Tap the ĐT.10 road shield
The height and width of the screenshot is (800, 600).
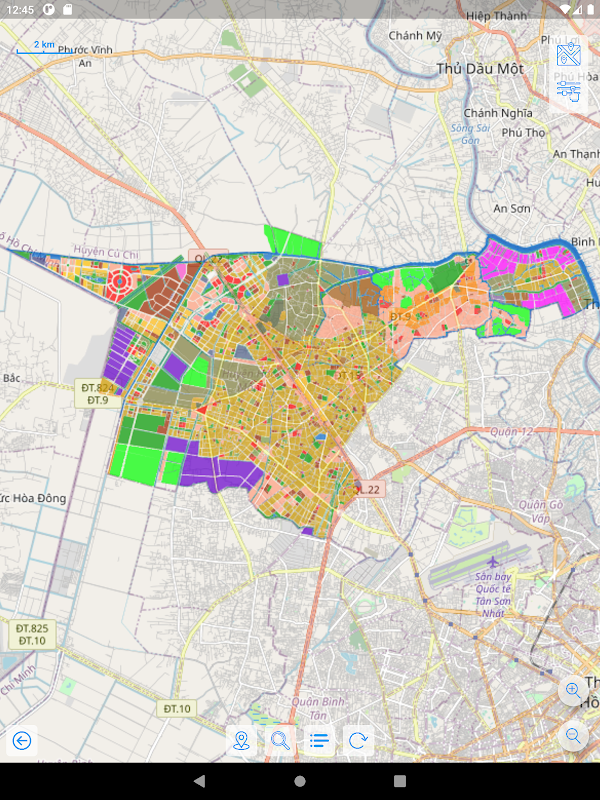[177, 709]
